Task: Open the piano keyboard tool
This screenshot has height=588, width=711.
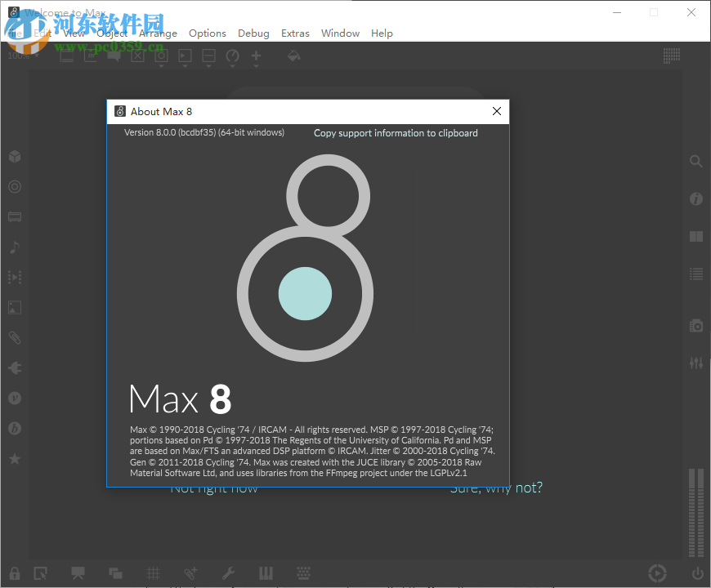Action: tap(266, 572)
